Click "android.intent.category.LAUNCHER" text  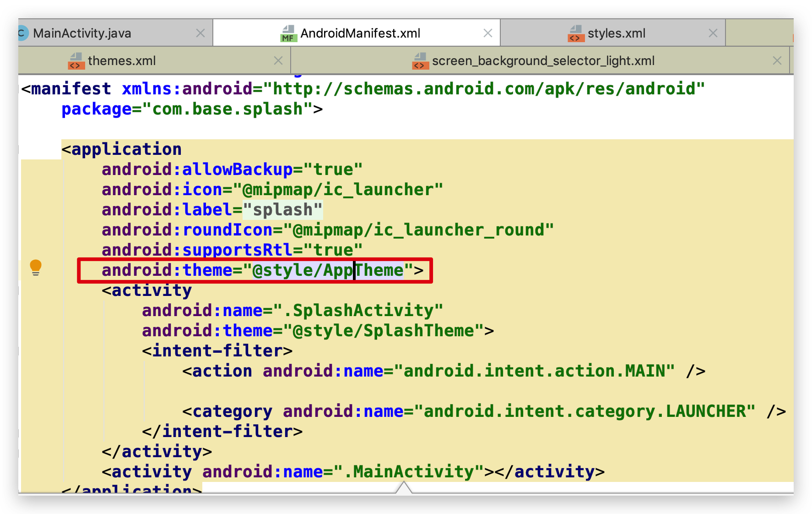click(x=585, y=411)
